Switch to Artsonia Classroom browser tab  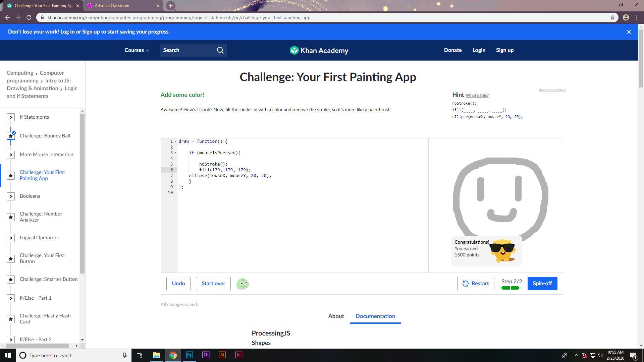point(112,6)
